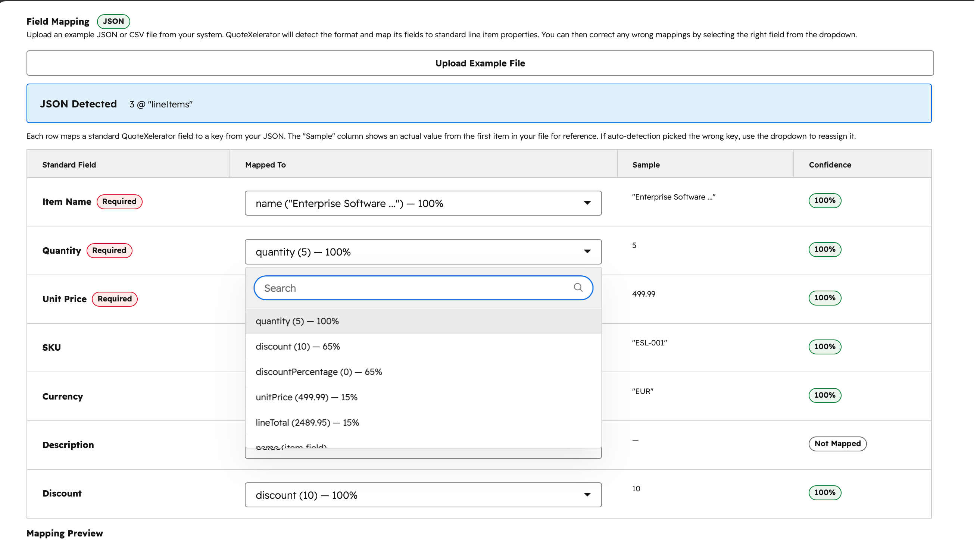Click the JSON Detected banner heading

coord(79,104)
